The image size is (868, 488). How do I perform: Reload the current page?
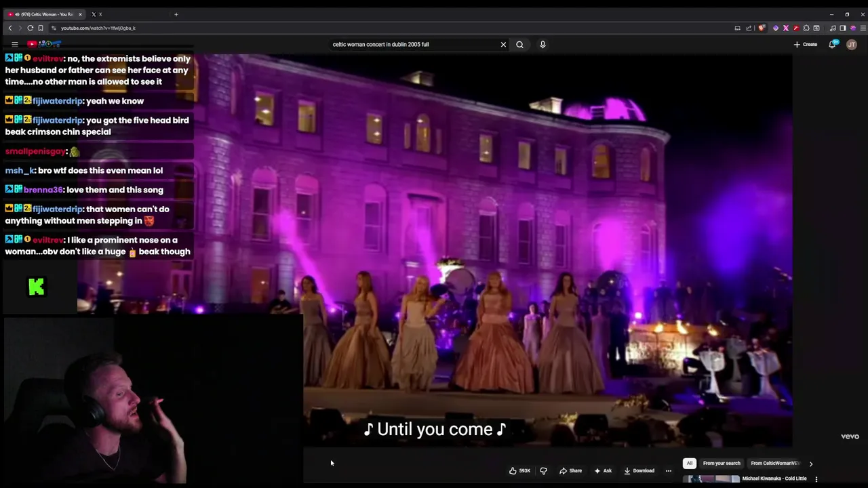(30, 28)
